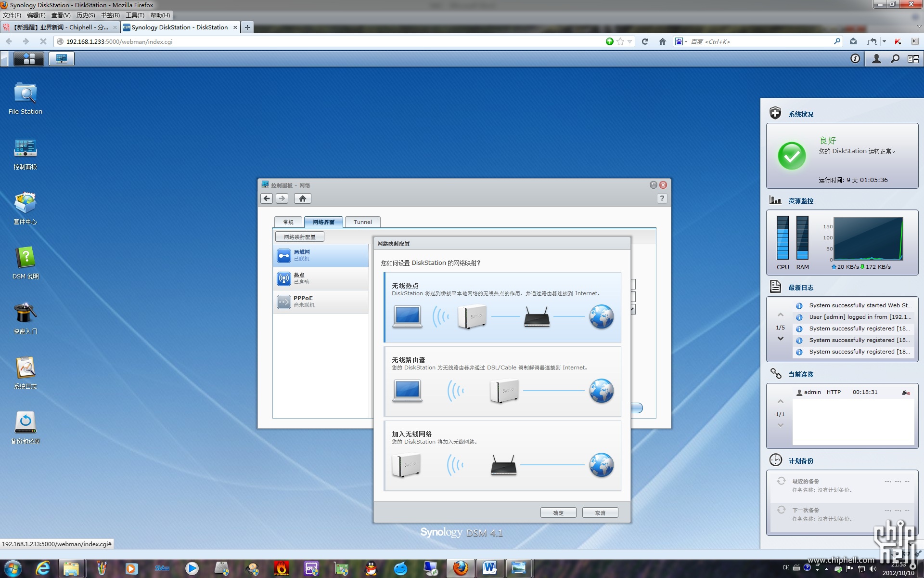This screenshot has height=578, width=924.
Task: Choose the 加入无线网络 mapping option
Action: pos(502,456)
